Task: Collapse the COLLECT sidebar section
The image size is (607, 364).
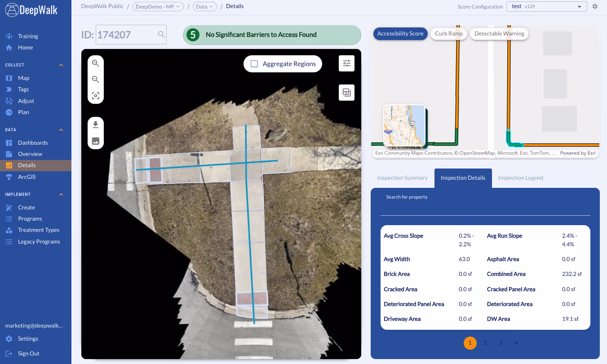Action: pyautogui.click(x=61, y=65)
